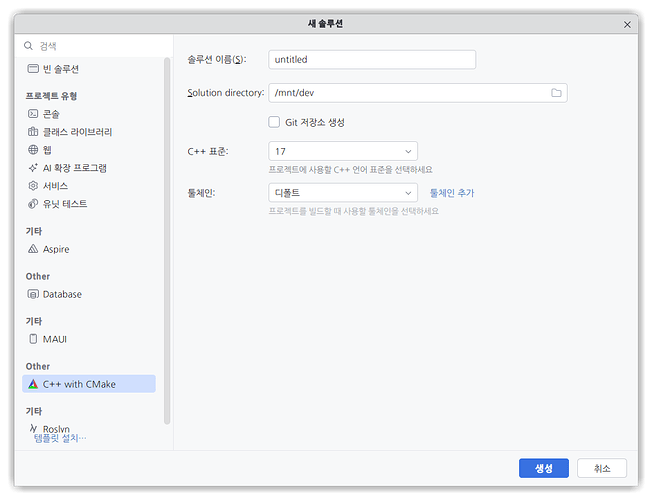652x500 pixels.
Task: Click the 클래스 라이브러리 icon
Action: (x=33, y=132)
